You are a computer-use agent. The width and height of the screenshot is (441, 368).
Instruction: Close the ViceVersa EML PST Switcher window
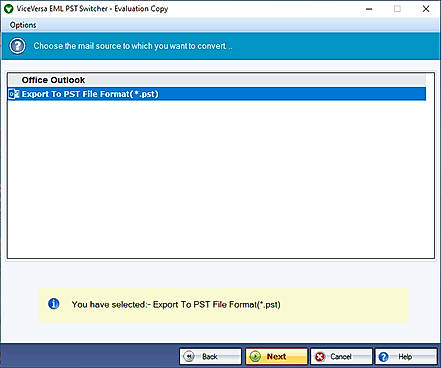426,9
